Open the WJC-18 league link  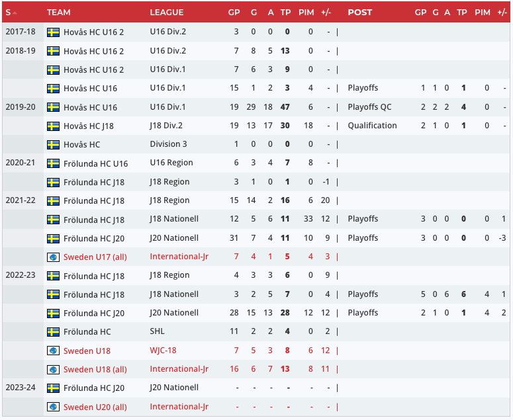(x=163, y=351)
